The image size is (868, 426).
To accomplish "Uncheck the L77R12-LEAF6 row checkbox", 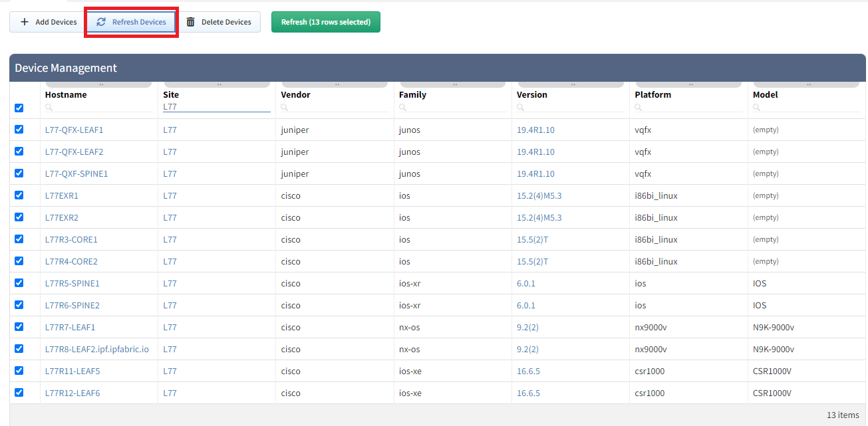I will 19,393.
